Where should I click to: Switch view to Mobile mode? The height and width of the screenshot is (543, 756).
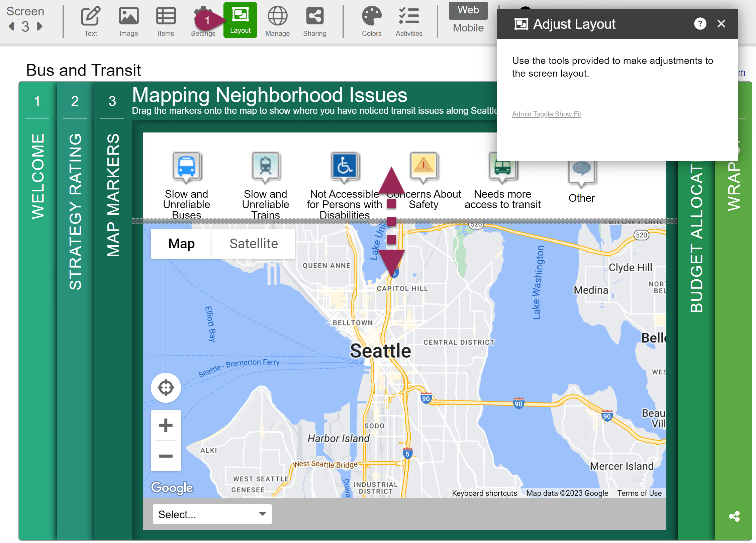click(468, 28)
